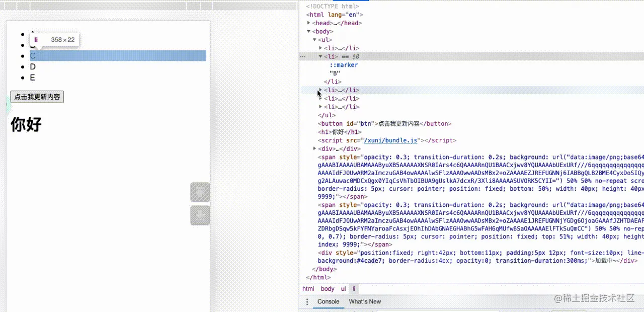The width and height of the screenshot is (644, 312).
Task: Expand the fifth li node
Action: coord(321,107)
